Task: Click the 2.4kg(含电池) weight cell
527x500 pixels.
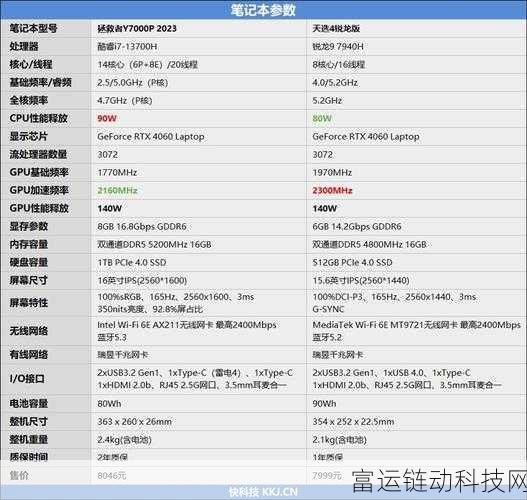Action: click(124, 440)
